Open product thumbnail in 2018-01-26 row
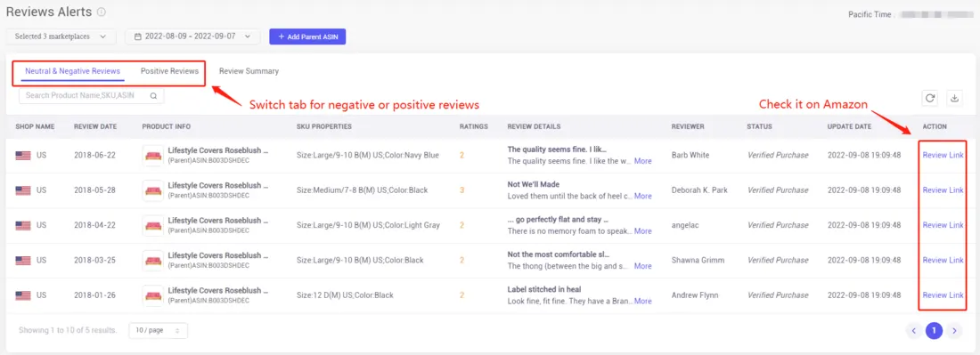 pos(152,295)
